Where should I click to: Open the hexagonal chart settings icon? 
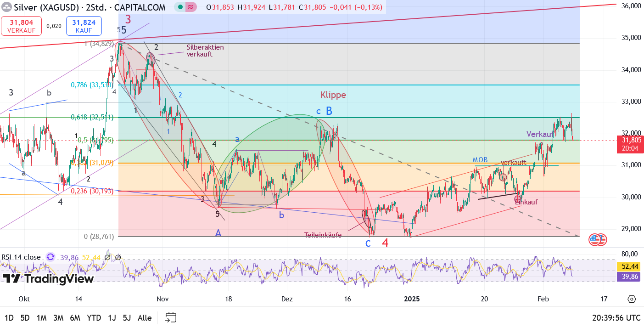point(632,299)
